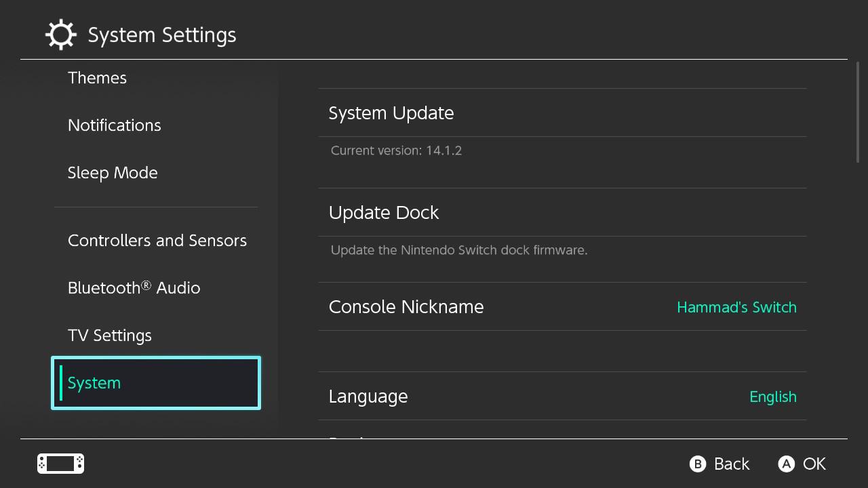
Task: Click the Hammad's Switch nickname value
Action: pos(736,307)
